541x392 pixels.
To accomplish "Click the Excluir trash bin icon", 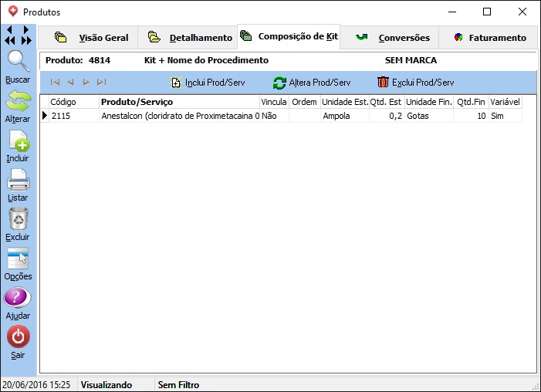I will click(18, 220).
